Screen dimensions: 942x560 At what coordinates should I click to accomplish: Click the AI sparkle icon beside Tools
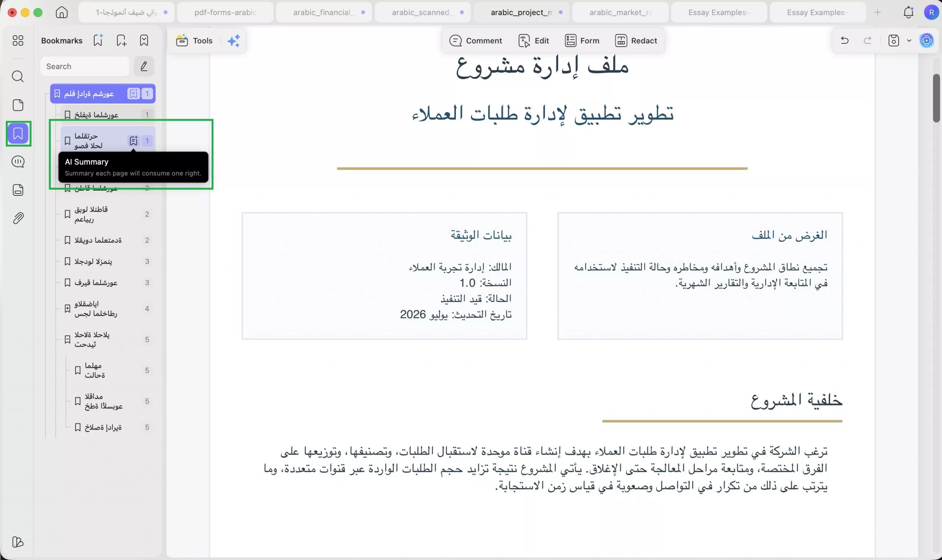[x=234, y=40]
